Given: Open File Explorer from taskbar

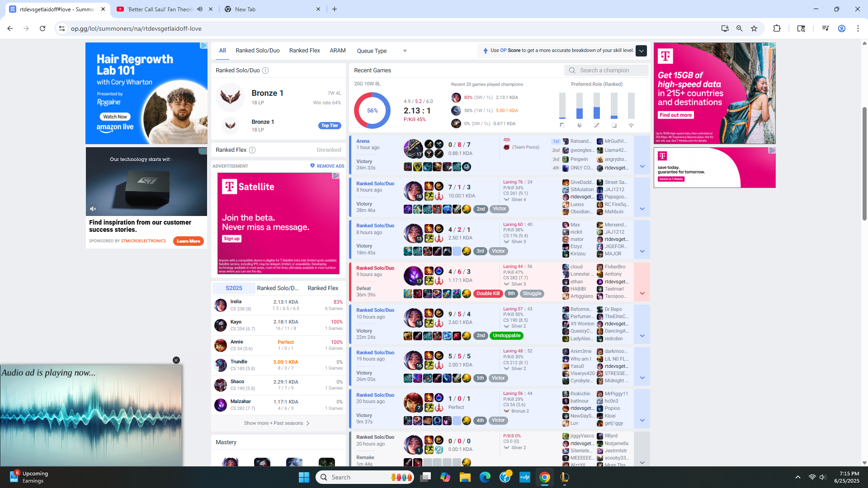Looking at the screenshot, I should (465, 477).
